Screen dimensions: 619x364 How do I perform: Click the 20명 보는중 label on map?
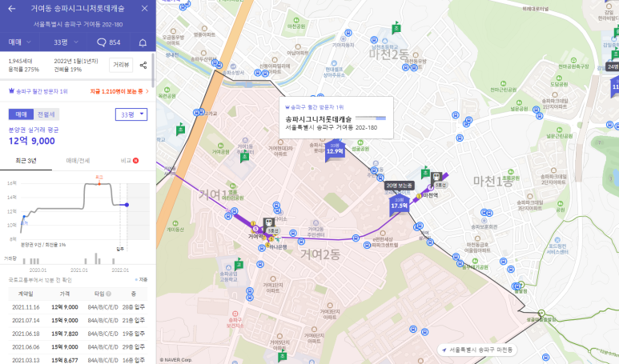(399, 186)
